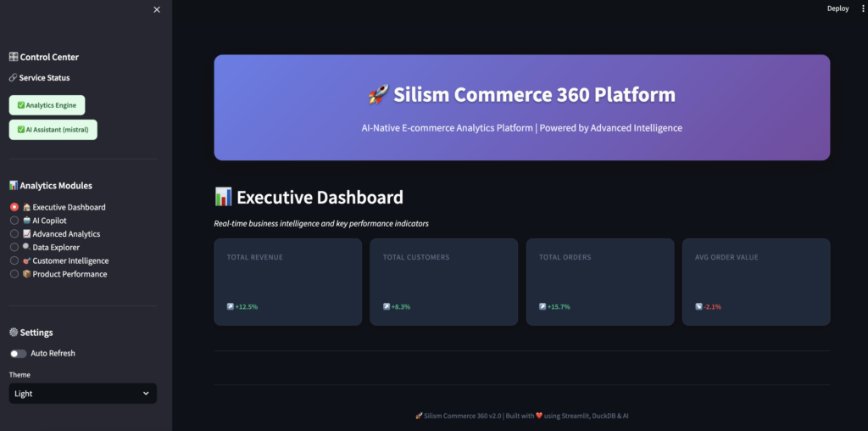Select the Advanced Analytics module
Viewport: 868px width, 431px height.
[x=14, y=234]
